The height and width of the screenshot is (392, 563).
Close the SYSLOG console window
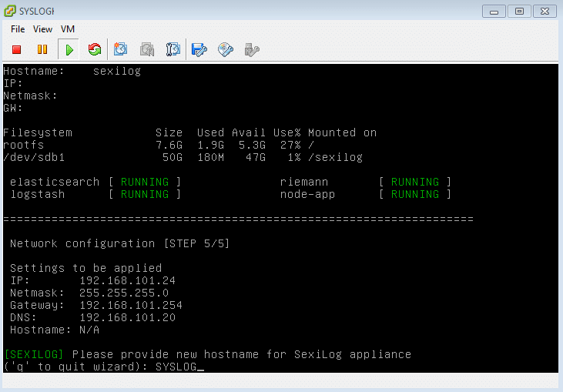[x=545, y=12]
